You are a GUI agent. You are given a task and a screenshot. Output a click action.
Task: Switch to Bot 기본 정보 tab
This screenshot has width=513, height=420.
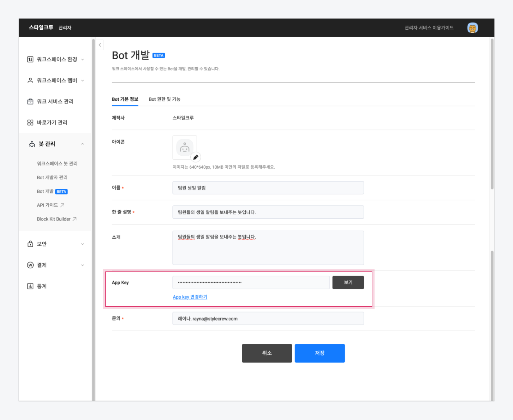point(125,99)
